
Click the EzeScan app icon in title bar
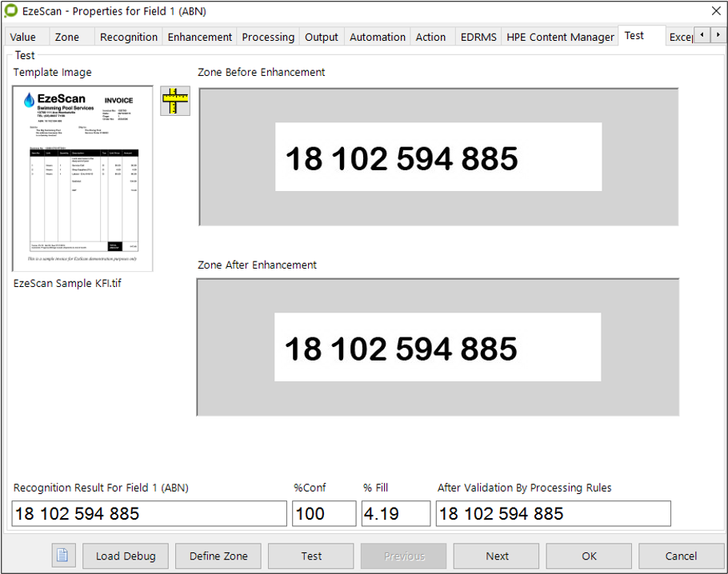click(11, 11)
